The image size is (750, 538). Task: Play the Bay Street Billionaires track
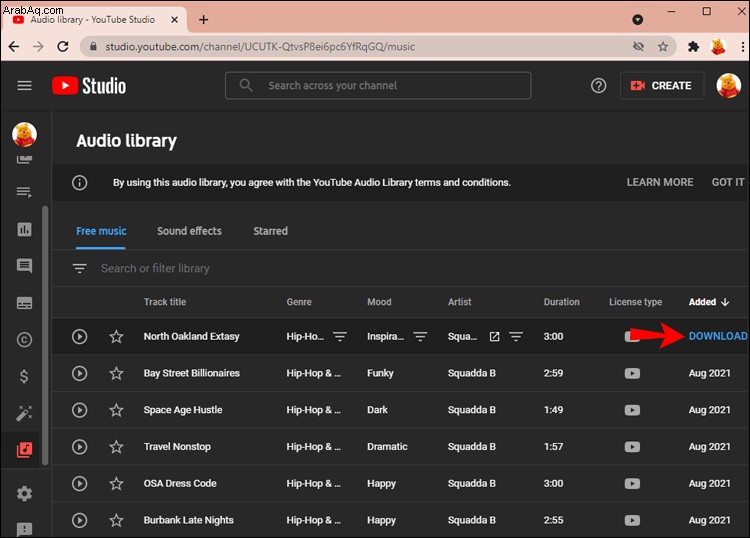coord(79,373)
